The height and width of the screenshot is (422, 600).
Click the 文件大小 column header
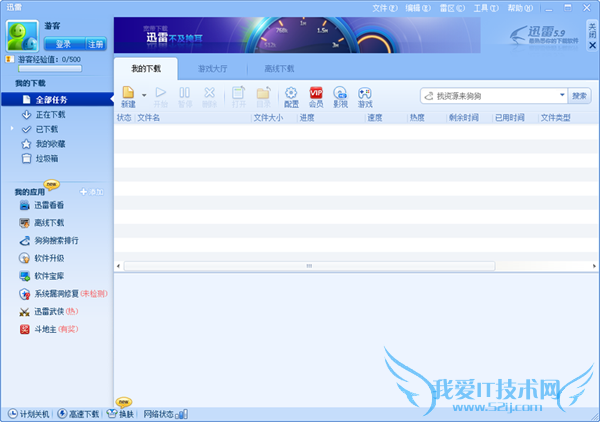(x=268, y=118)
